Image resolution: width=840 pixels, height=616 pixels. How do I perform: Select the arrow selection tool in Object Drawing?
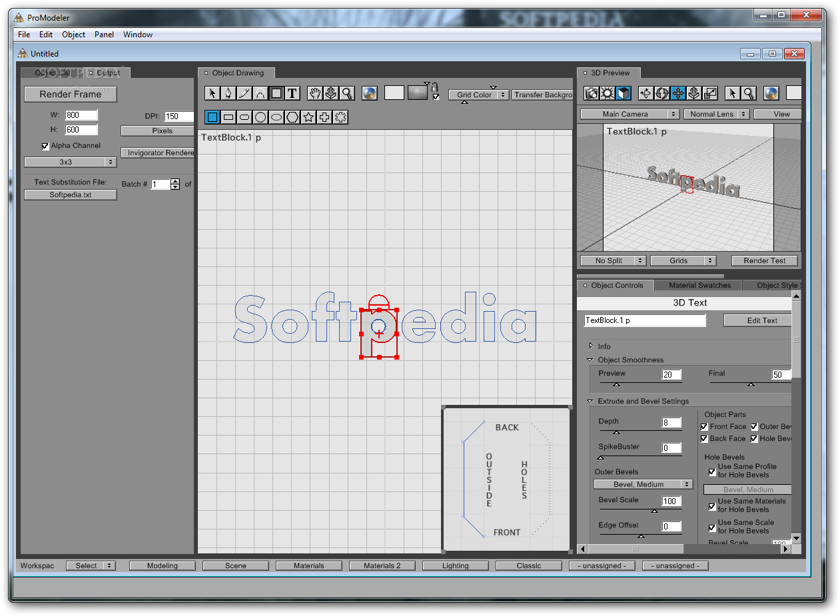[x=212, y=93]
